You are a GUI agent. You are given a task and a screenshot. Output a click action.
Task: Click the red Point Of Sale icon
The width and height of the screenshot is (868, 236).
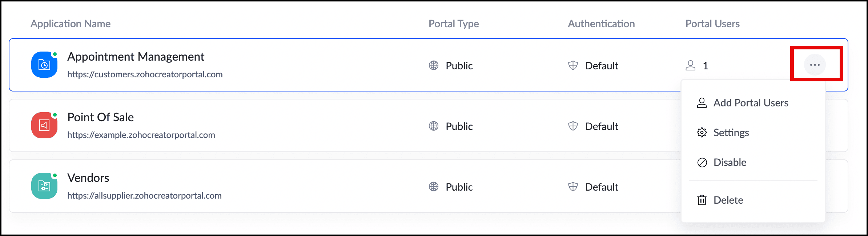44,126
